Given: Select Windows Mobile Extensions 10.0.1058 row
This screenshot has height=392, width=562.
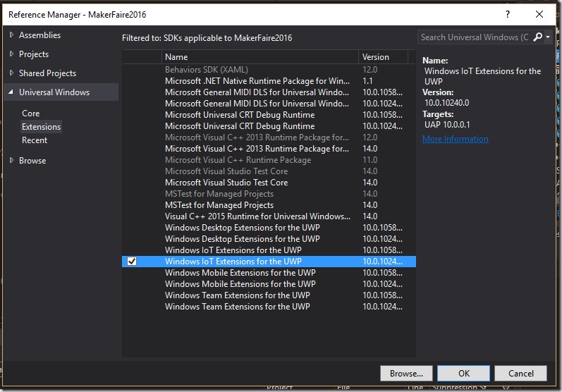Looking at the screenshot, I should point(269,273).
